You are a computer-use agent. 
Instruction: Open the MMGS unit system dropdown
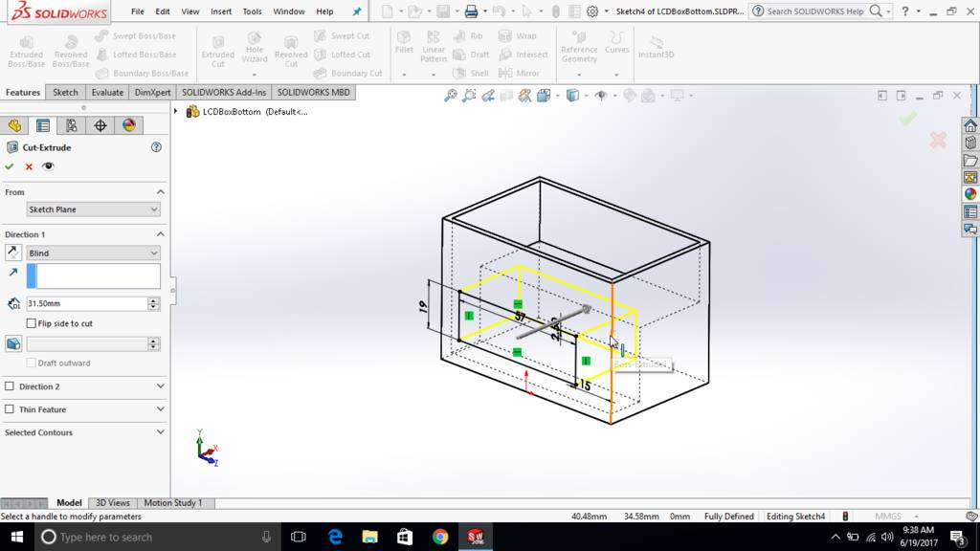(x=895, y=516)
